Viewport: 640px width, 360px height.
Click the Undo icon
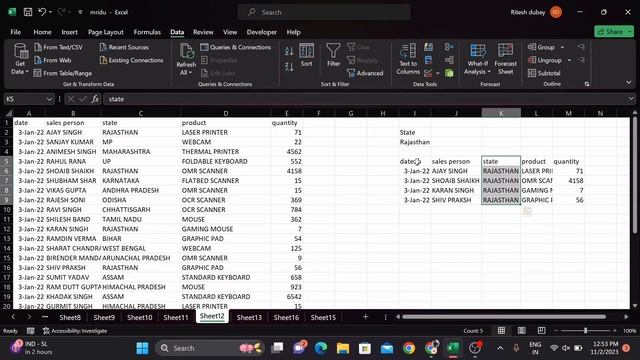click(42, 12)
